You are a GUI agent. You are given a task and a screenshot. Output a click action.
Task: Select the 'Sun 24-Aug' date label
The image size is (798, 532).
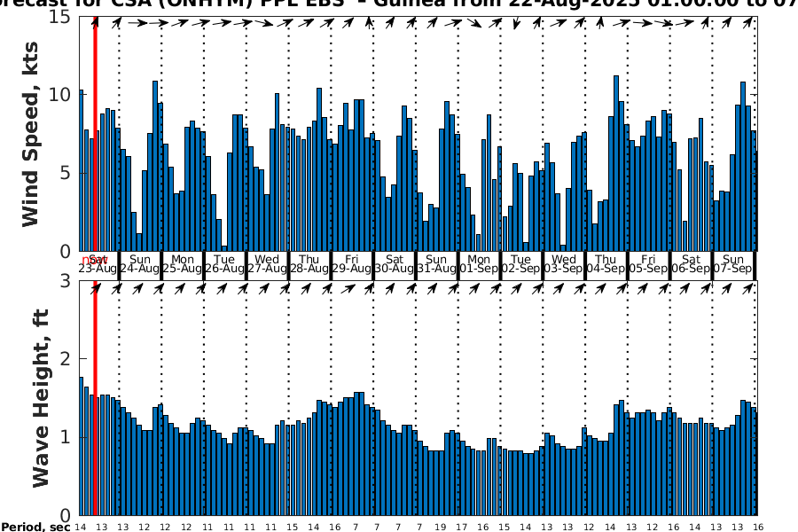[x=140, y=263]
